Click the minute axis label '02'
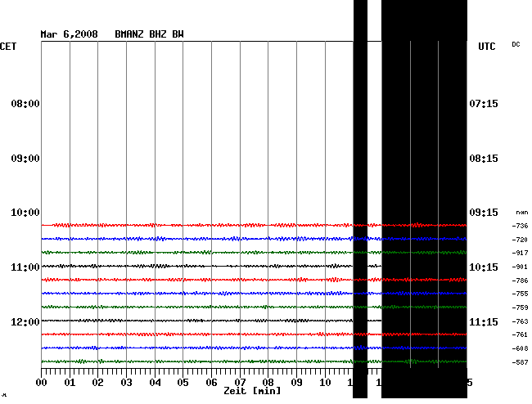Image resolution: width=532 pixels, height=404 pixels. 97,383
